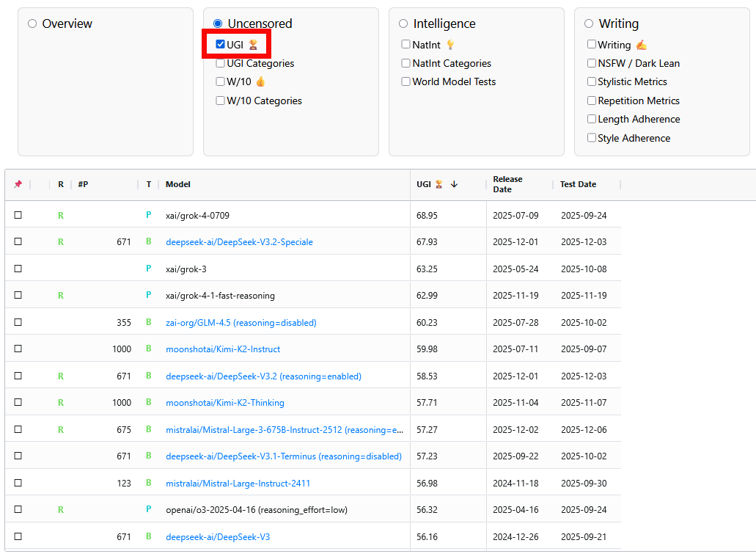Click the R icon in the Kimi-K2-Thinking row
756x554 pixels.
coord(61,403)
